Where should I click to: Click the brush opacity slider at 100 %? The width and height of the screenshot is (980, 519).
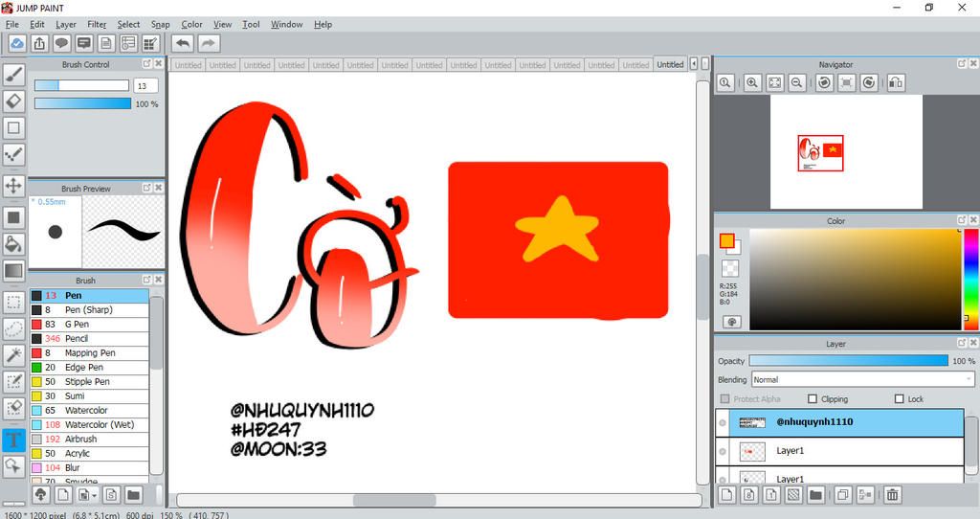coord(82,103)
